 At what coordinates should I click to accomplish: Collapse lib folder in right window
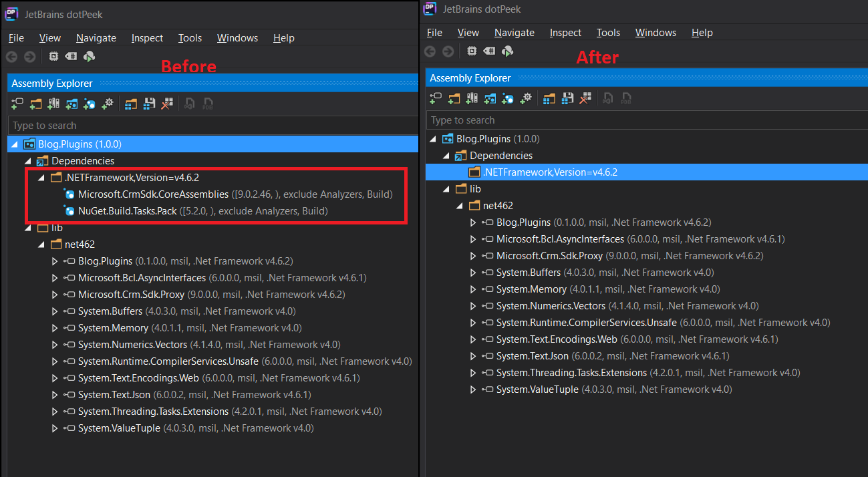pos(446,189)
